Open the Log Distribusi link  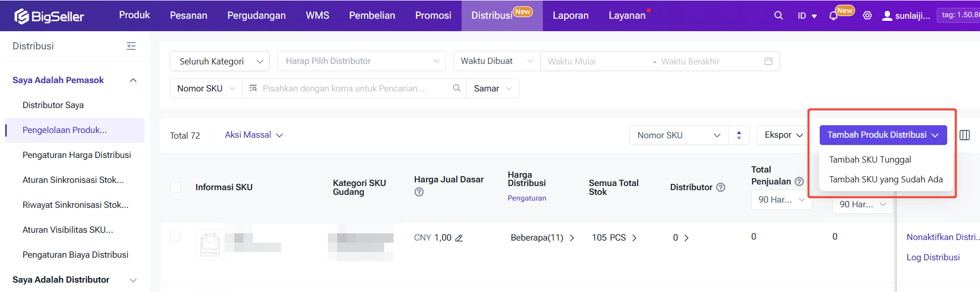click(933, 257)
